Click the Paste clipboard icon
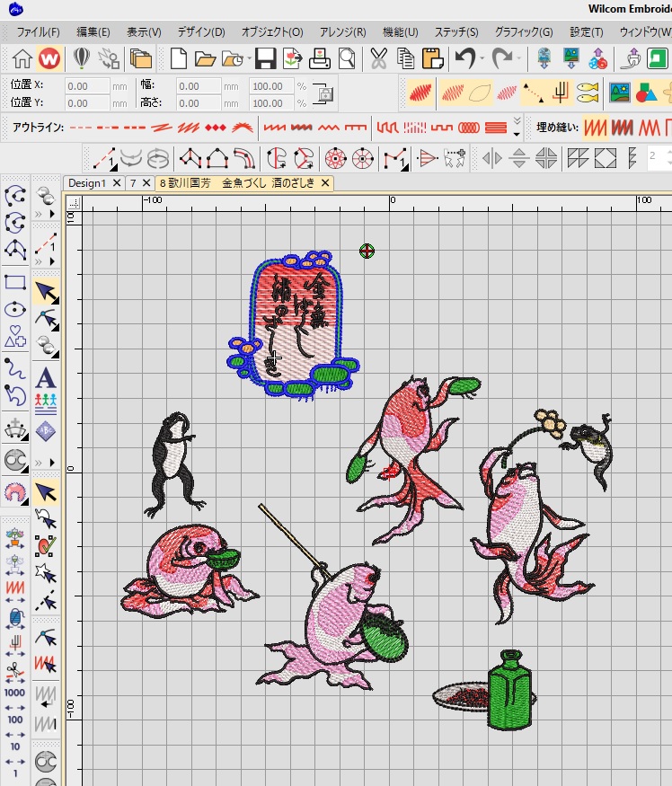The width and height of the screenshot is (672, 786). click(433, 58)
